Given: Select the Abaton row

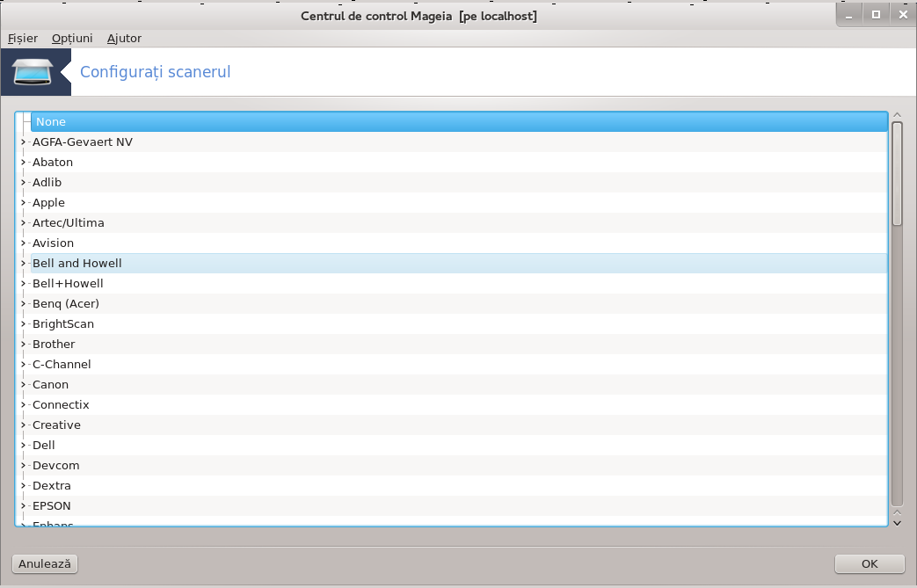Looking at the screenshot, I should pos(459,162).
